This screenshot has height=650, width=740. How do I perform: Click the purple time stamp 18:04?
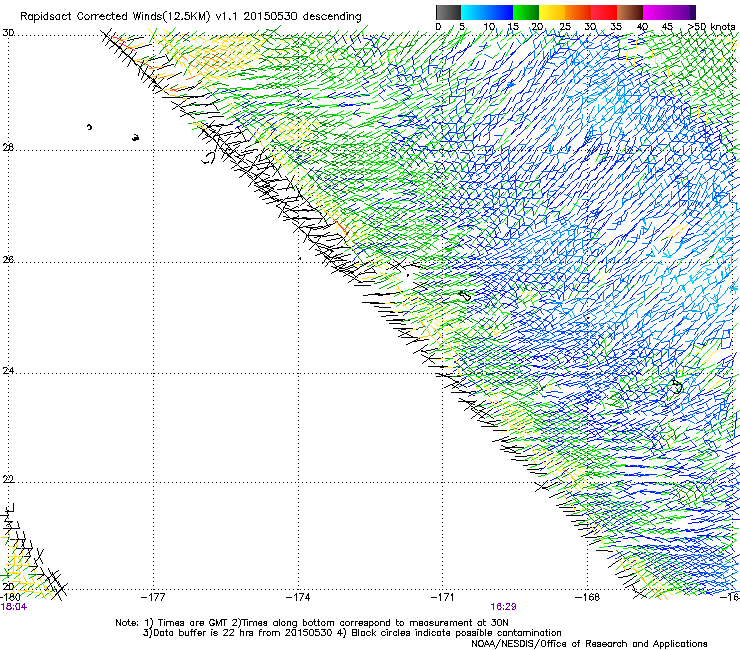pos(14,607)
